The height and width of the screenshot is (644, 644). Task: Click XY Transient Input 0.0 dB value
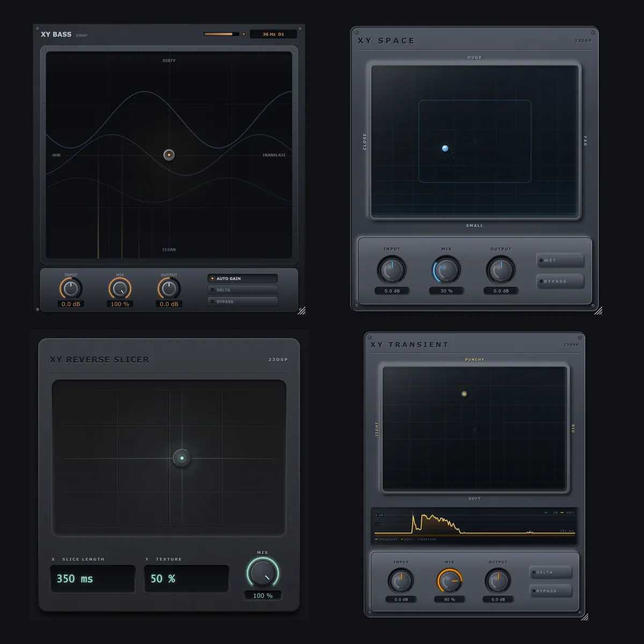pyautogui.click(x=401, y=599)
